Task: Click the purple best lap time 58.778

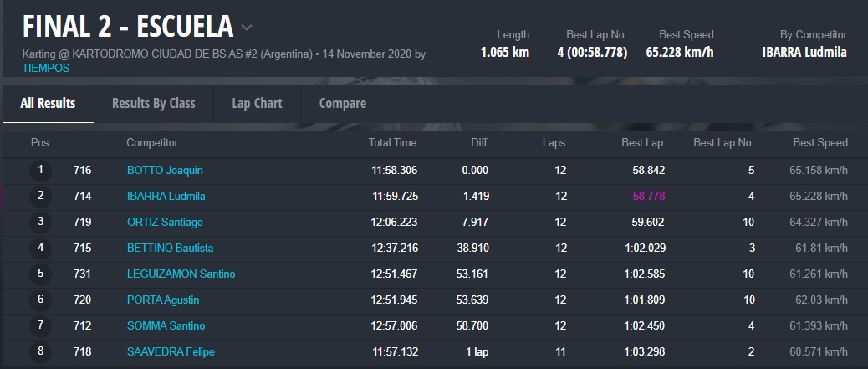Action: (648, 197)
